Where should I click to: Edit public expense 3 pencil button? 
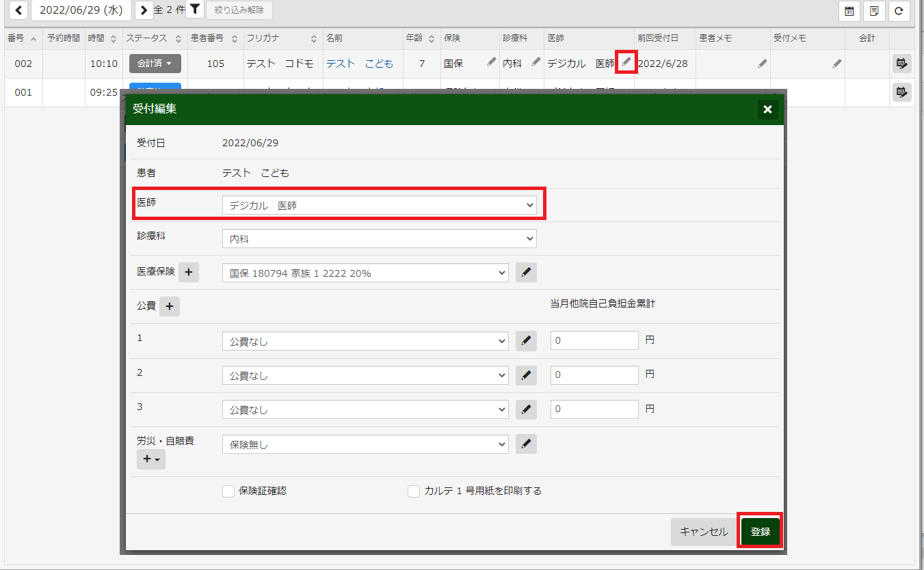click(x=526, y=409)
